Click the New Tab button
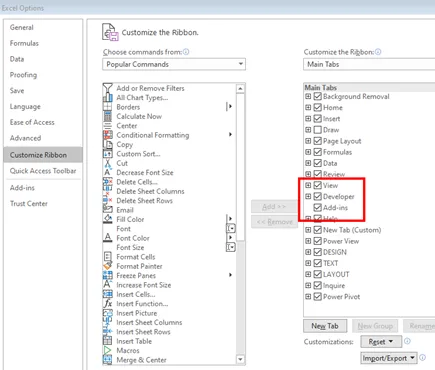 pyautogui.click(x=325, y=326)
